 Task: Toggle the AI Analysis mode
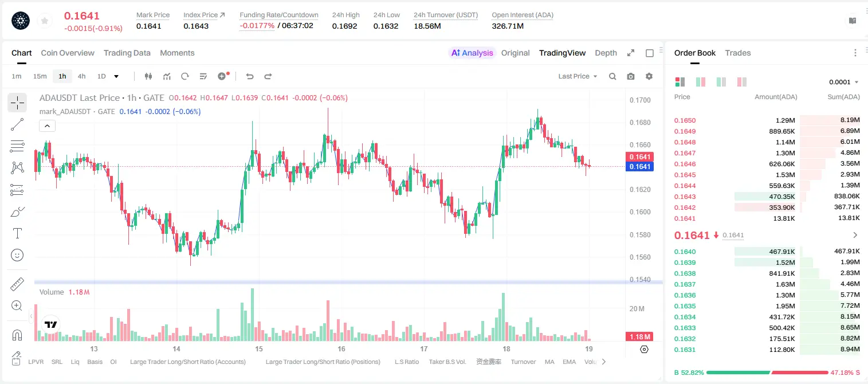(x=472, y=53)
